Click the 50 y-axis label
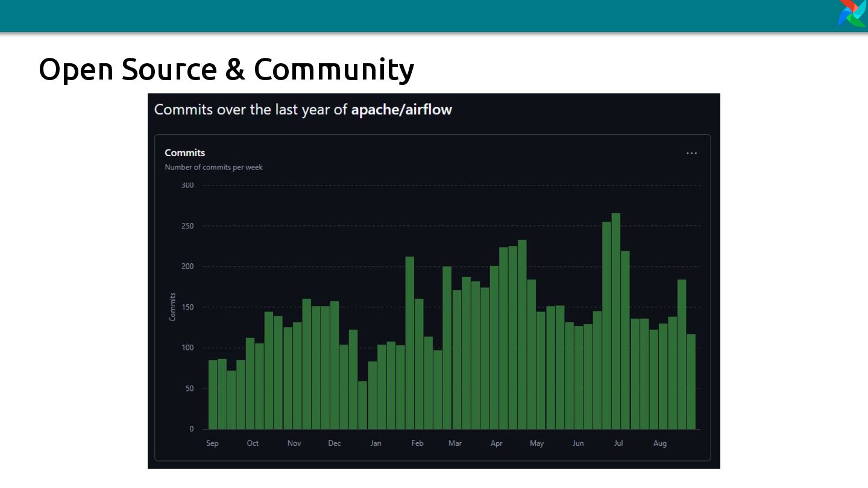The image size is (868, 488). click(x=189, y=389)
